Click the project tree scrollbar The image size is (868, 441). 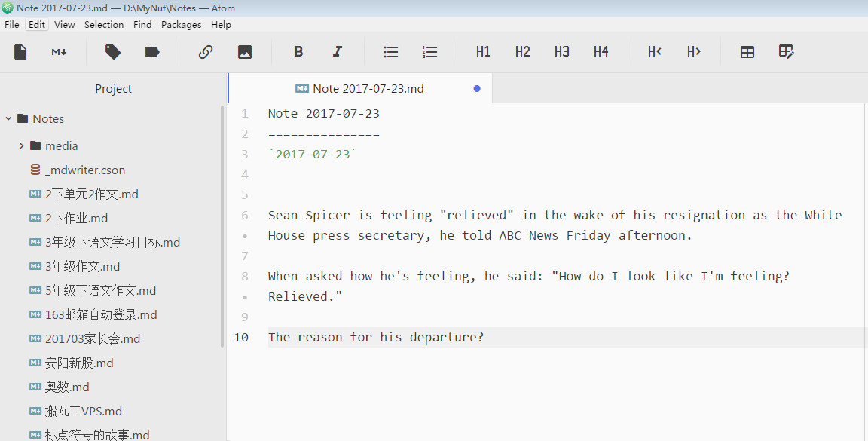222,227
